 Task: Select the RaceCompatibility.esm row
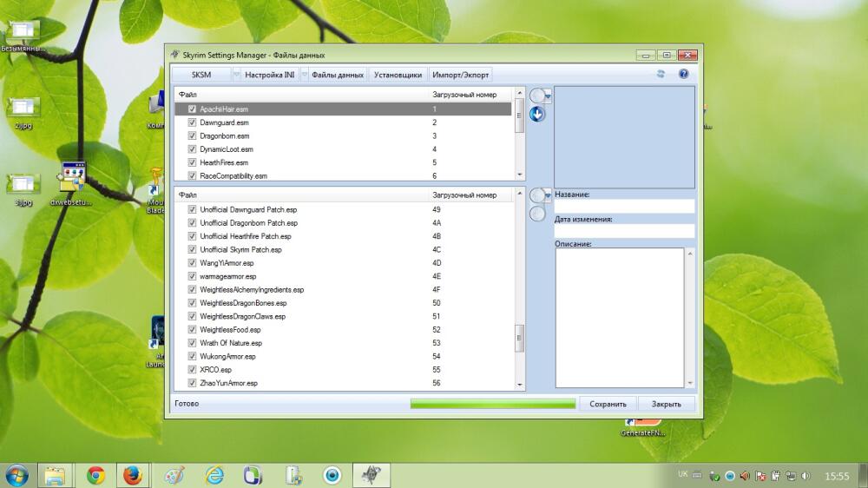[344, 175]
